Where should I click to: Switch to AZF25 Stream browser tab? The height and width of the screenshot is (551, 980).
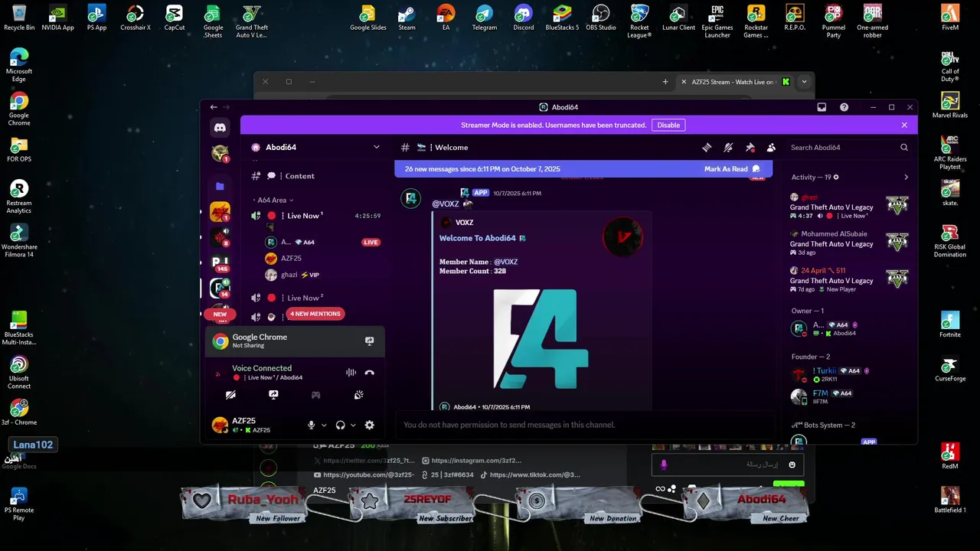tap(733, 82)
